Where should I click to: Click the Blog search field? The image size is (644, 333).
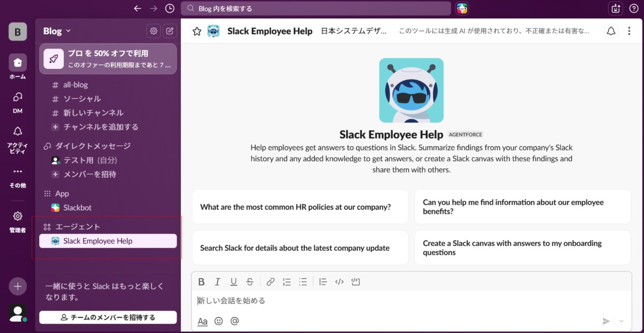tap(316, 9)
